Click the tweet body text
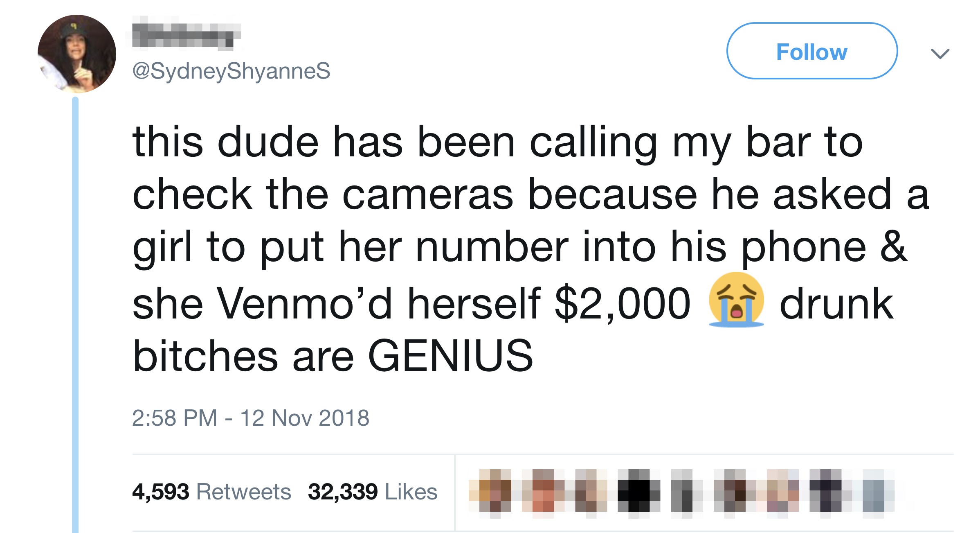980x533 pixels. pos(531,248)
